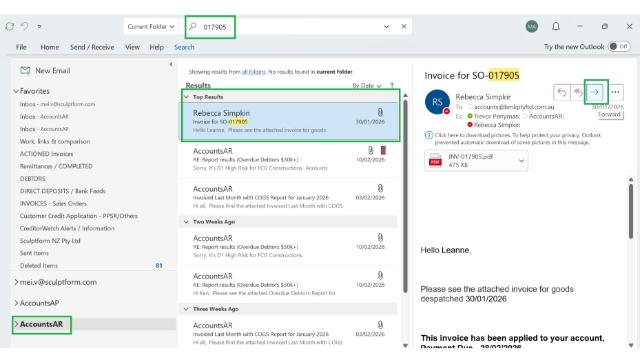The image size is (640, 360).
Task: Open the Home tab
Action: (49, 47)
